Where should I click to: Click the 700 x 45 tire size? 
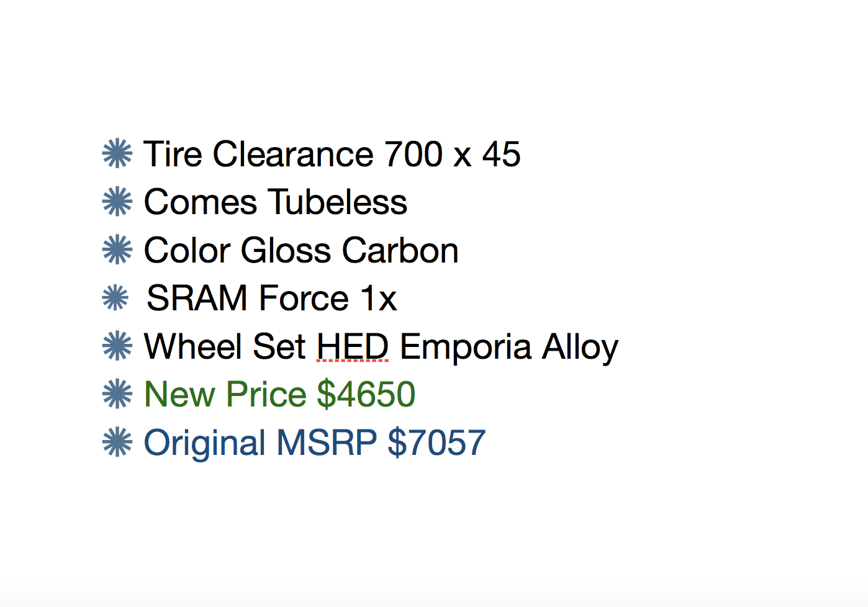pyautogui.click(x=452, y=154)
